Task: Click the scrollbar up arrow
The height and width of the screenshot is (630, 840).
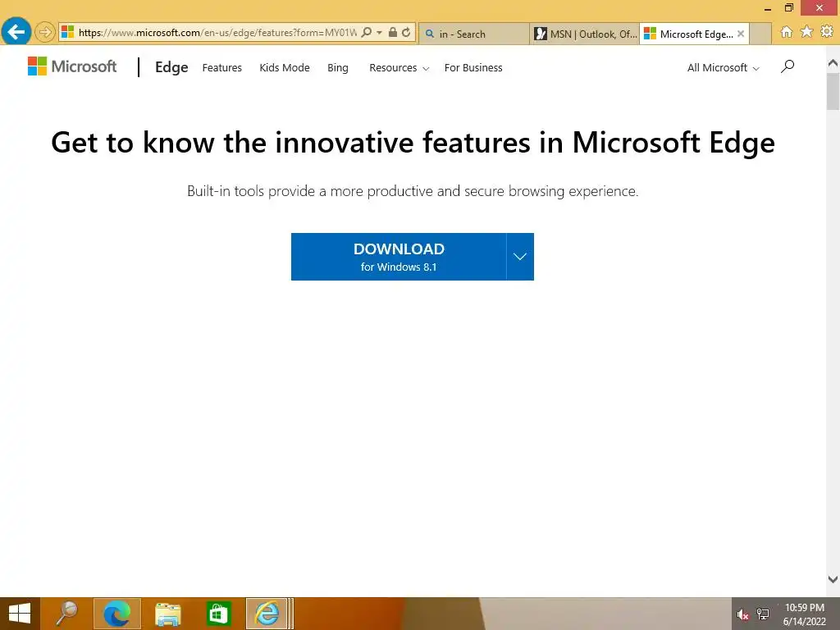Action: (833, 63)
